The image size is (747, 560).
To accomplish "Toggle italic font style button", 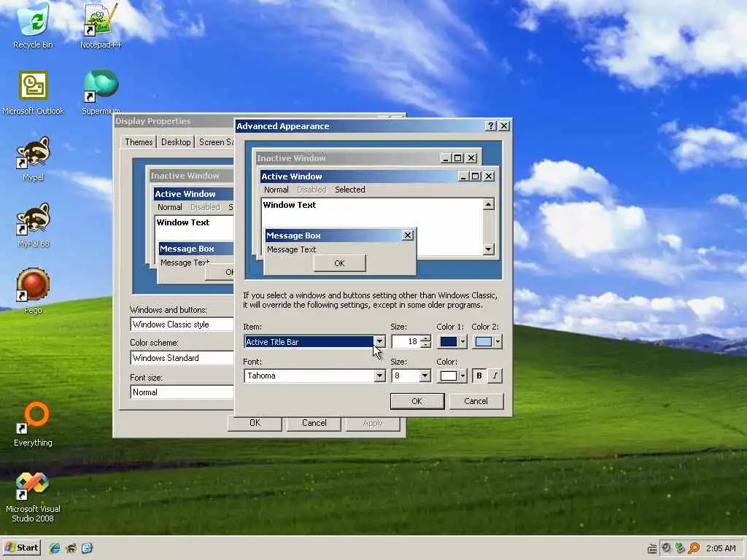I will [495, 376].
